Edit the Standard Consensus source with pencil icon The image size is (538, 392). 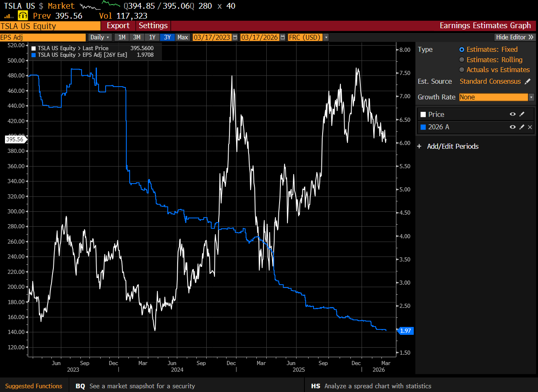pos(528,81)
